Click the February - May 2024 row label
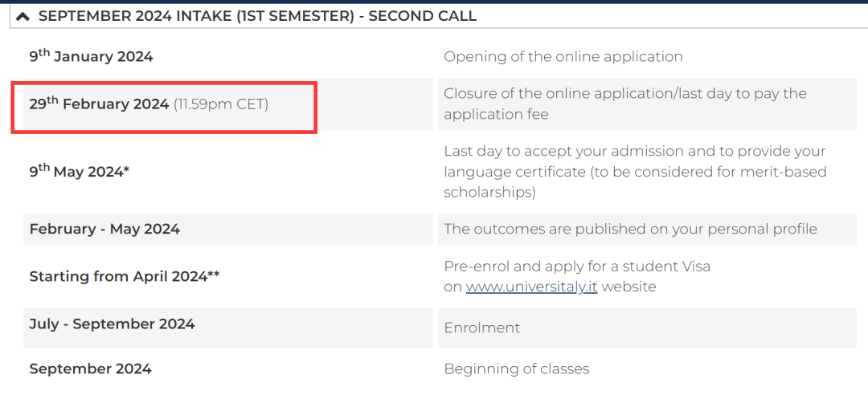This screenshot has height=403, width=868. coord(104,229)
